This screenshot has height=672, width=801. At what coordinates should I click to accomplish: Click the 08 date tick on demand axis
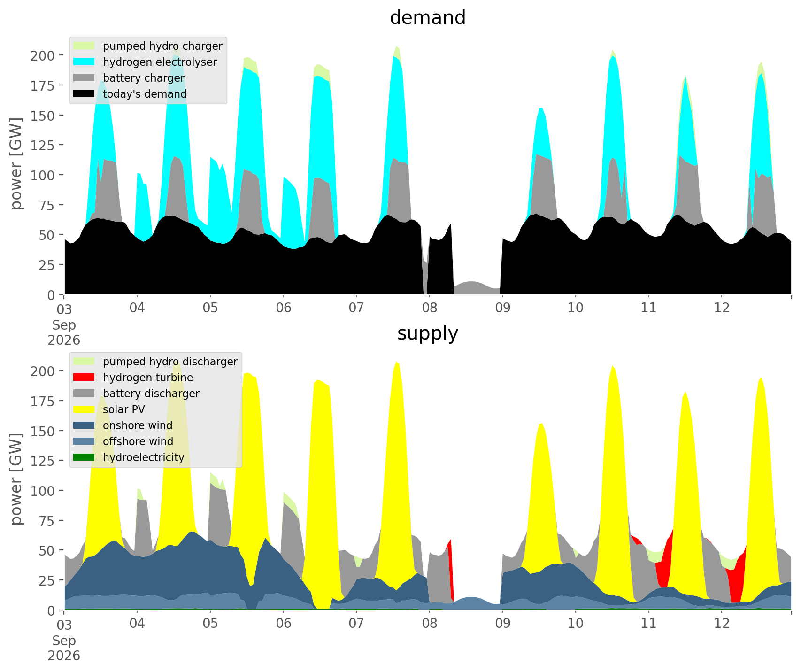coord(430,309)
